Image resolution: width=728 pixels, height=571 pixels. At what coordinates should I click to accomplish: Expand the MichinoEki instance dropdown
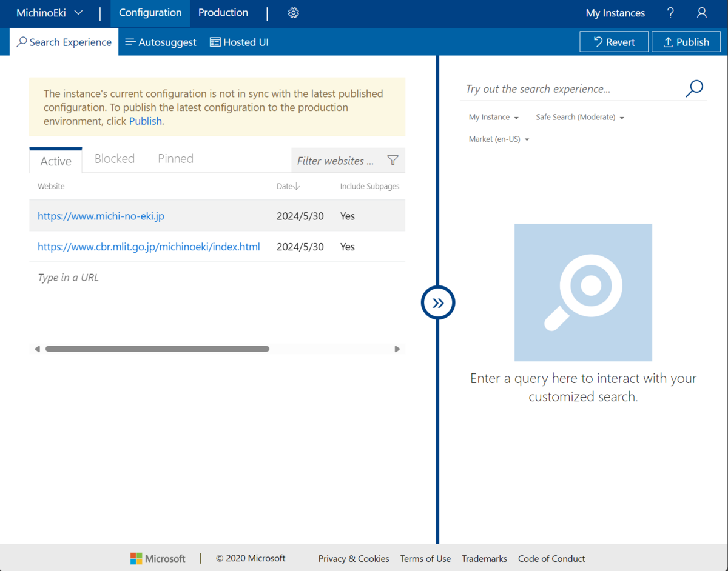pos(50,13)
